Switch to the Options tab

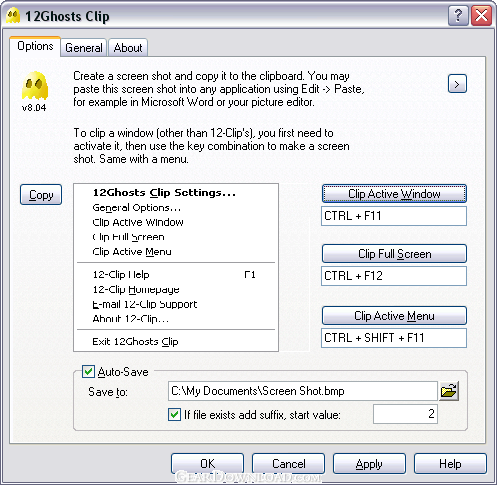point(35,46)
